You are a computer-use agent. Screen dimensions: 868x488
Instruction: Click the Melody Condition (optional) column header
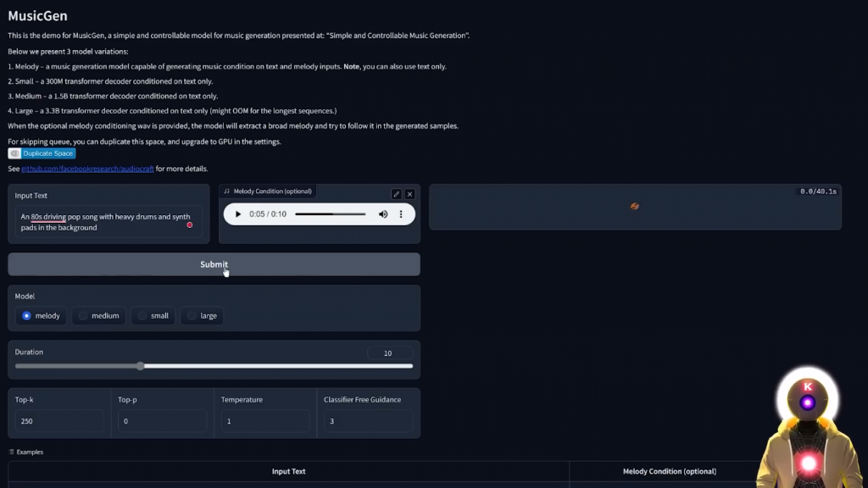tap(670, 471)
